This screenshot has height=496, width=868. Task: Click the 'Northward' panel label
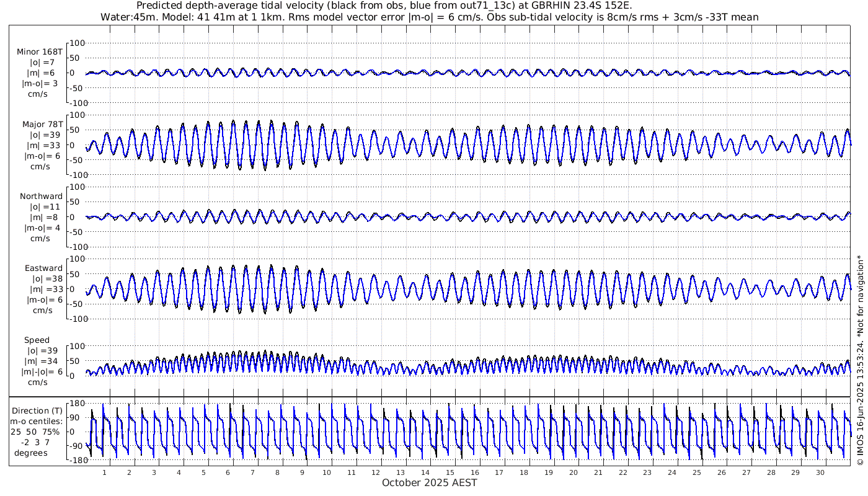click(41, 197)
